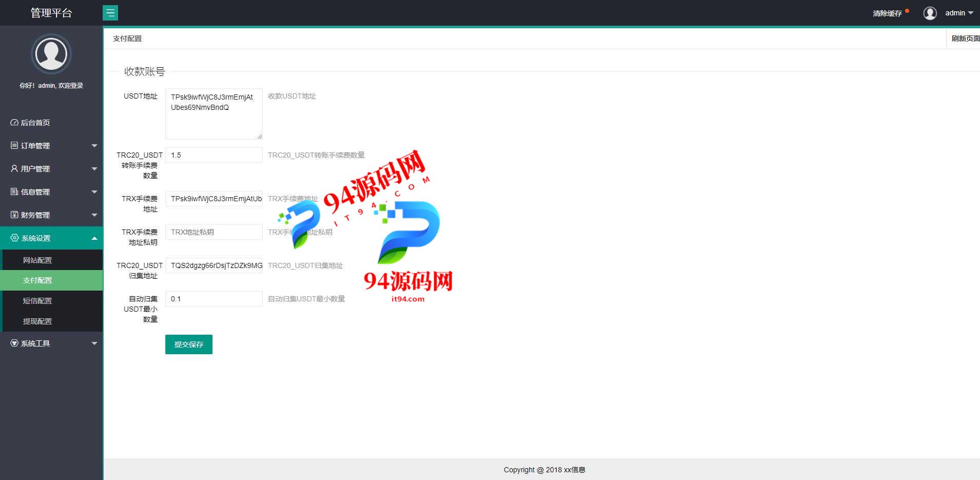
Task: Select 支付配置 submenu item
Action: 51,280
